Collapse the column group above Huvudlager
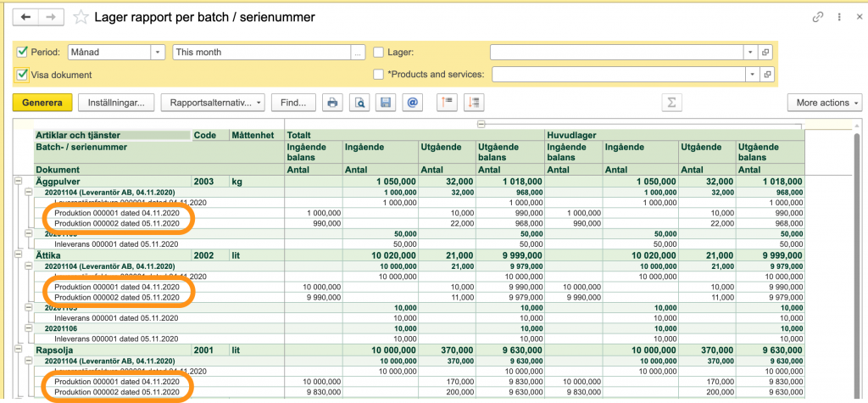 pos(481,124)
